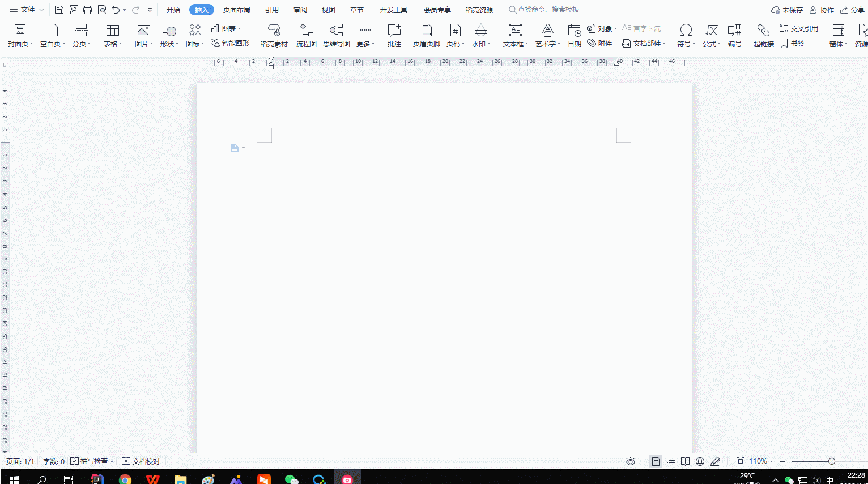Switch to writing mode view

click(x=715, y=461)
